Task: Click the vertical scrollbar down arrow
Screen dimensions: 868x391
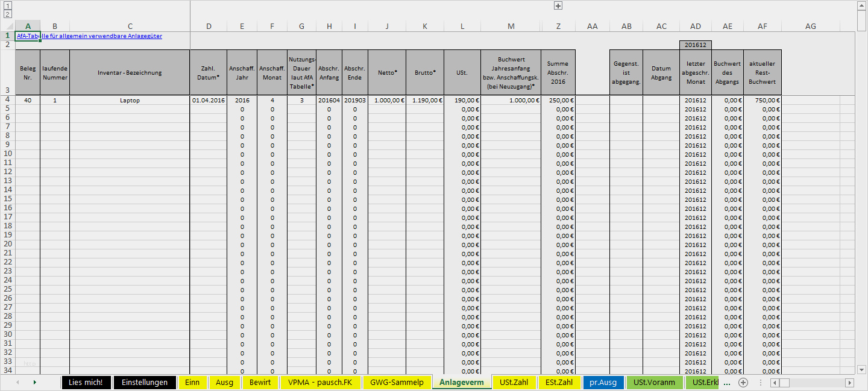Action: click(862, 369)
